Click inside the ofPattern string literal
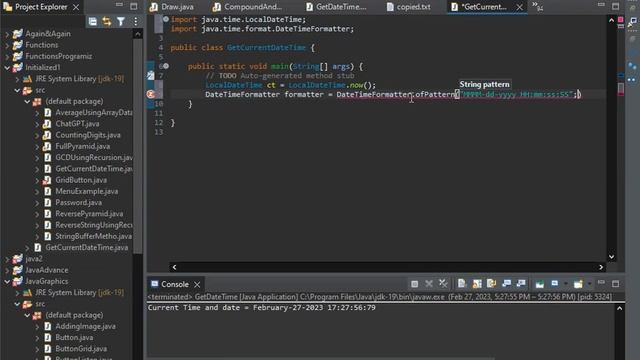Viewport: 640px width, 360px height. point(516,95)
